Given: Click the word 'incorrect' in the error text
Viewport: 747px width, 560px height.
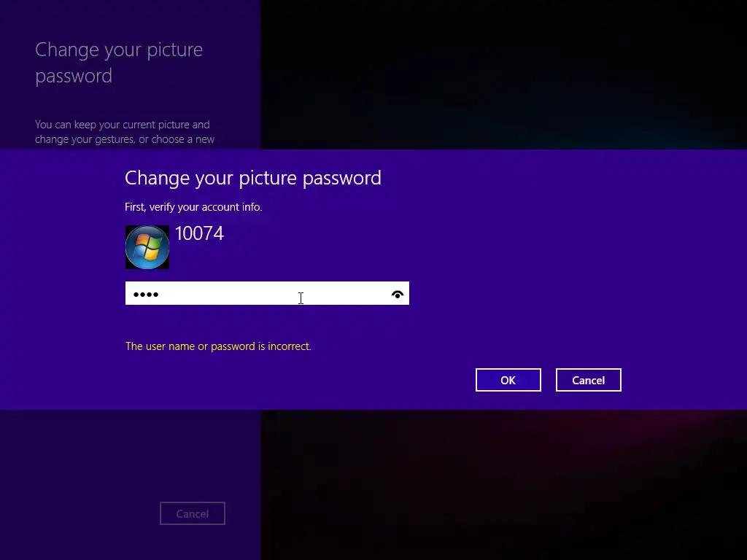Looking at the screenshot, I should [x=289, y=346].
